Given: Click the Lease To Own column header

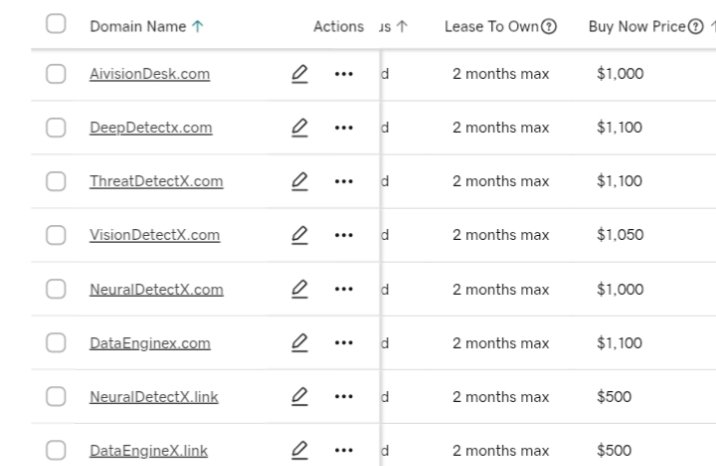Looking at the screenshot, I should (492, 26).
